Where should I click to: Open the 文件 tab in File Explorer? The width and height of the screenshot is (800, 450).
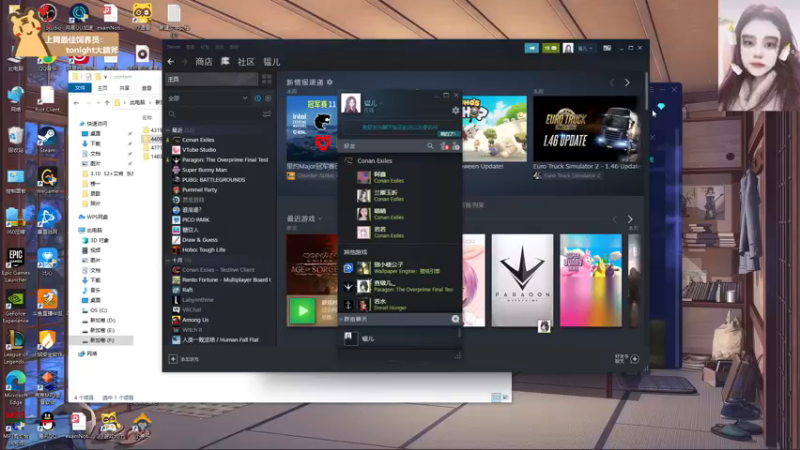80,88
